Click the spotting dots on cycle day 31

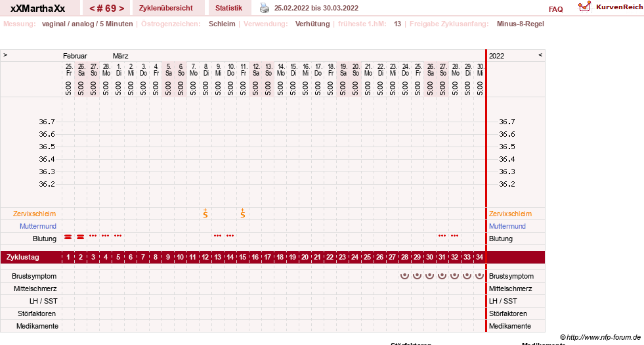[442, 236]
